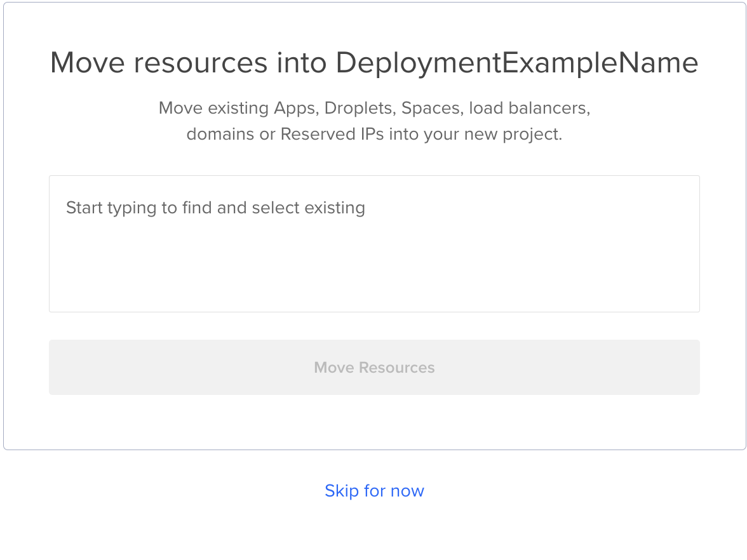
Task: Click the word "Droplets" in the description
Action: 360,109
